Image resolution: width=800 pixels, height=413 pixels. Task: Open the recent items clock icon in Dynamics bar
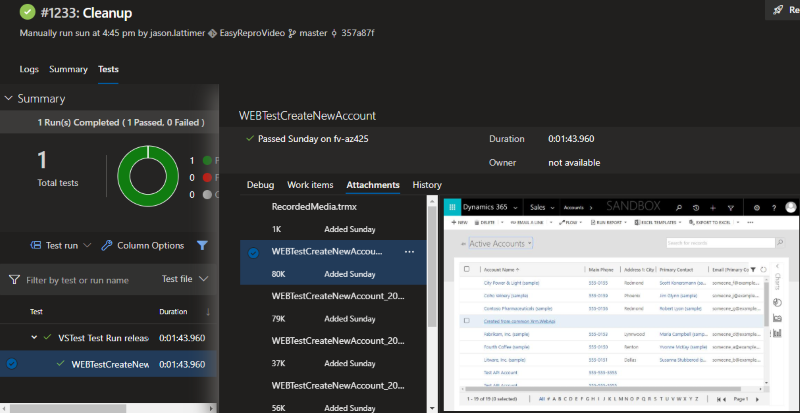[x=696, y=208]
